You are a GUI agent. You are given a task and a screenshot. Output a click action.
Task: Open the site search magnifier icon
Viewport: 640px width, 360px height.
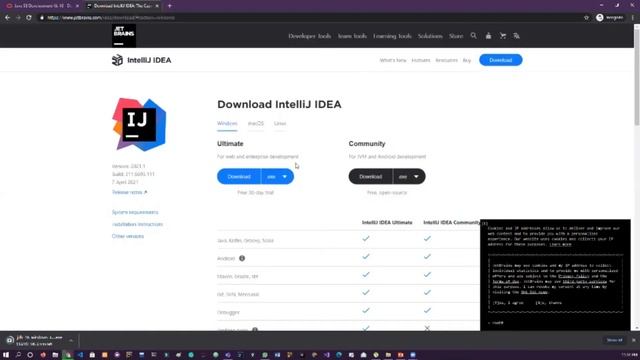tap(473, 36)
